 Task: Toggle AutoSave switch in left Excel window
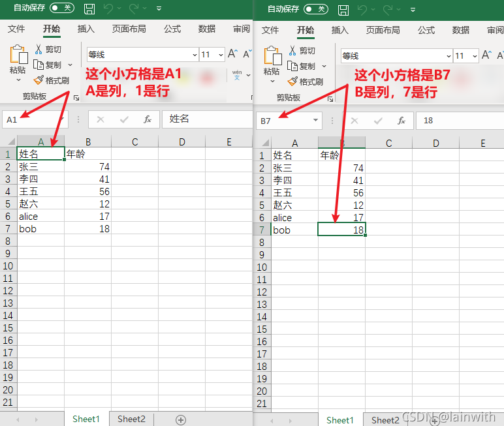pos(62,8)
